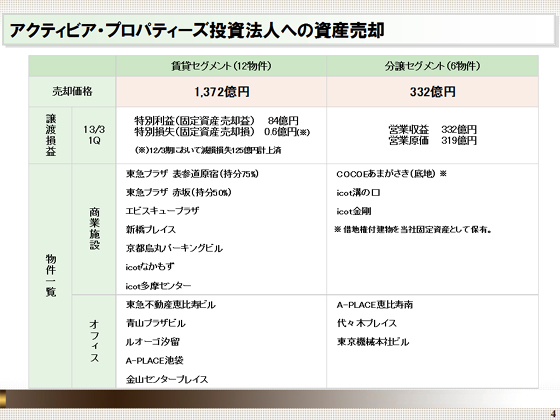Select the value 1,372億円
This screenshot has width=560, height=420.
coord(222,92)
